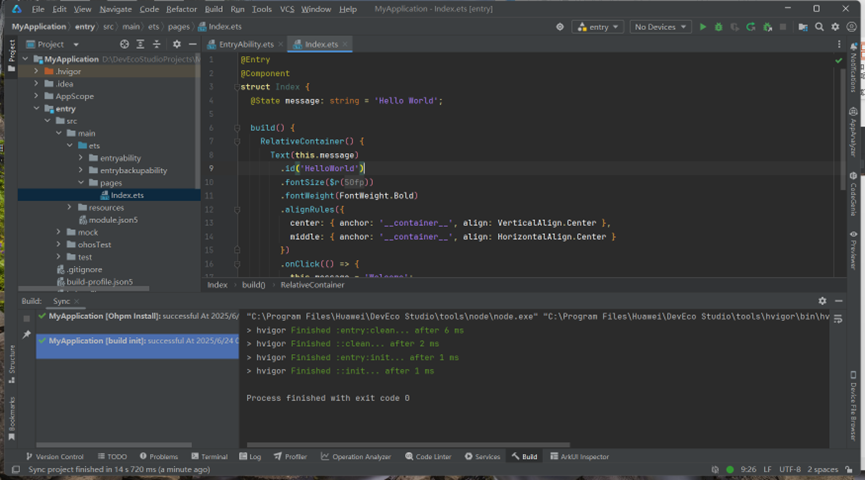
Task: Expand the AppScope folder
Action: [36, 96]
